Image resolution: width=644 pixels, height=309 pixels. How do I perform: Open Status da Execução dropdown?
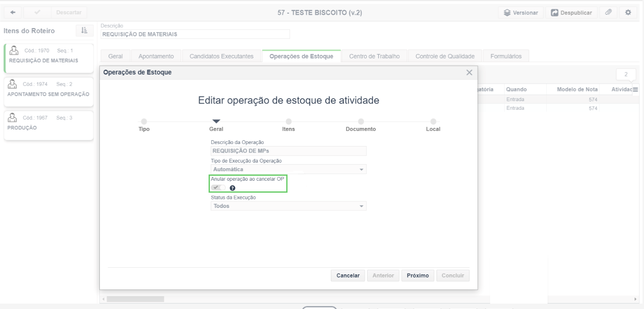(288, 206)
